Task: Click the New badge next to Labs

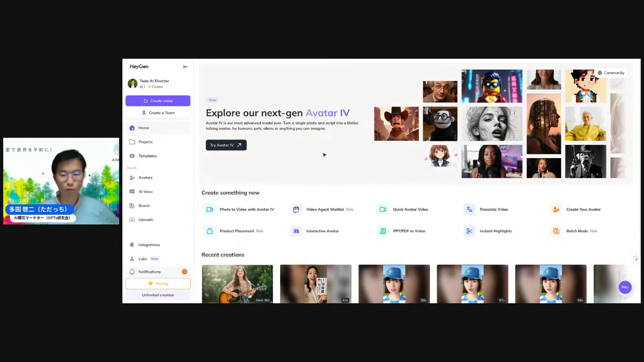Action: click(x=154, y=259)
